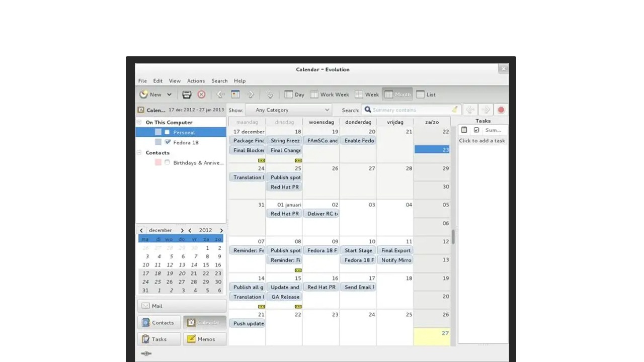
Task: Open the Any Category dropdown
Action: [x=289, y=110]
